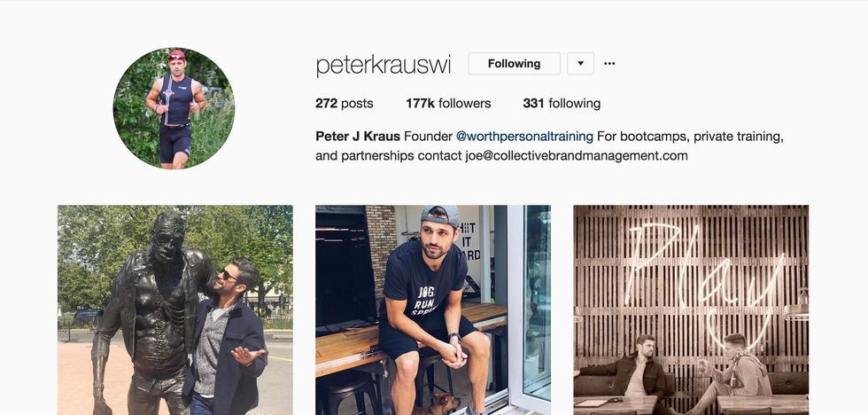Click the "and partnerships contact" bio text

coord(388,156)
